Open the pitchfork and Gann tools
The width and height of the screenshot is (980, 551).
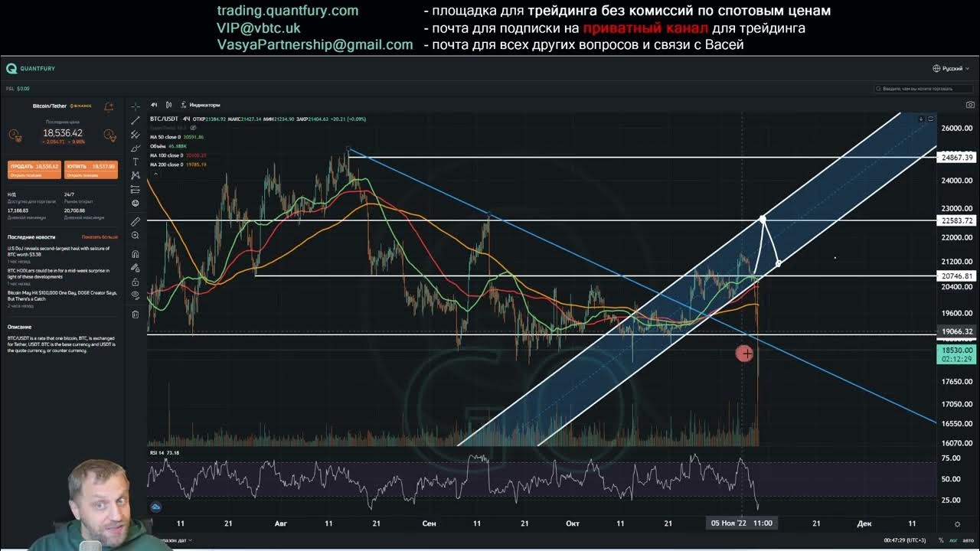[136, 134]
